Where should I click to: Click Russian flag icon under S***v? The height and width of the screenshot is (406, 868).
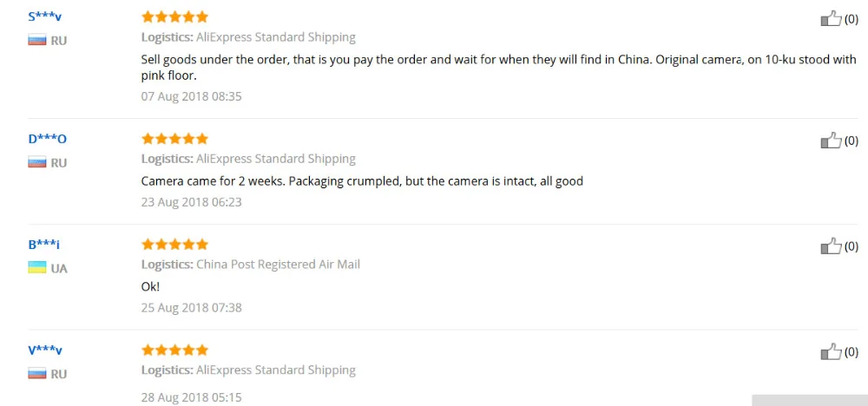pos(37,40)
